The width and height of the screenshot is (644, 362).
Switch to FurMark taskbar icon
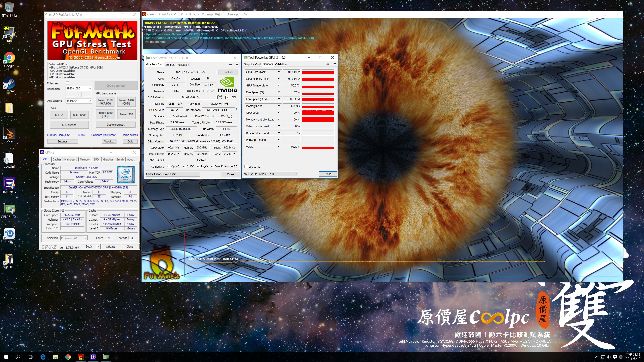click(x=81, y=357)
